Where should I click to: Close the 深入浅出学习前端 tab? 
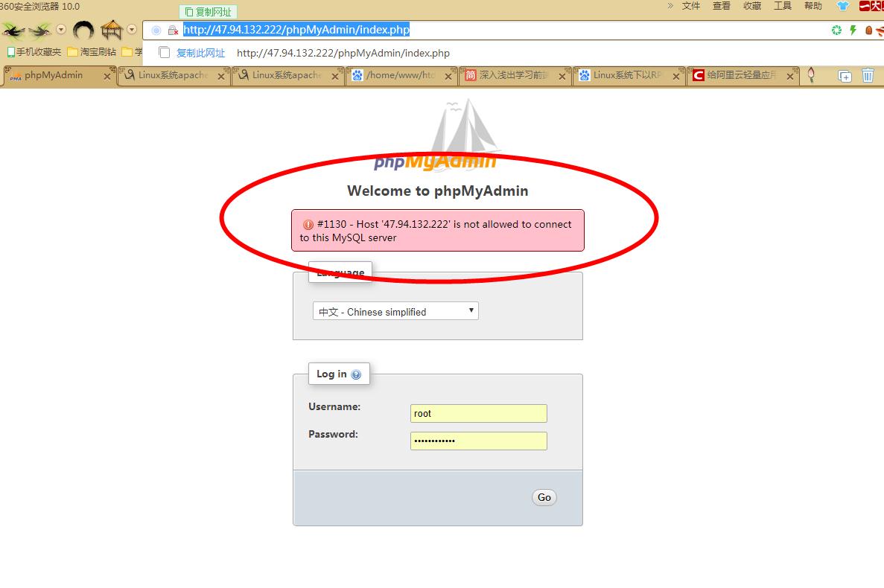(562, 76)
